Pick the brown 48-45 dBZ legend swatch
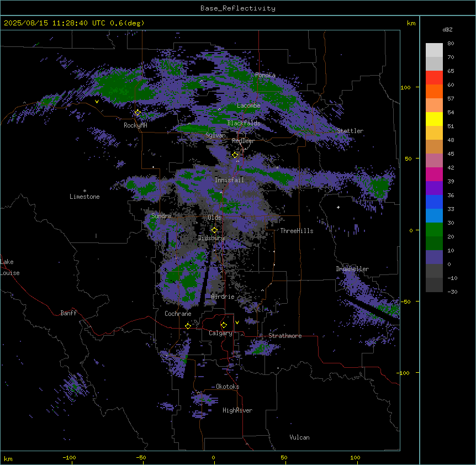476x465 pixels. coord(434,146)
